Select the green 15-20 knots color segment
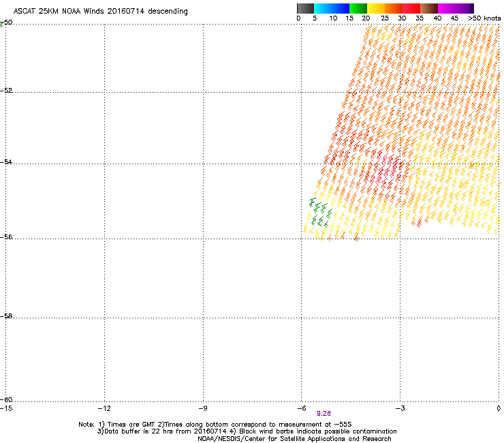 click(358, 8)
